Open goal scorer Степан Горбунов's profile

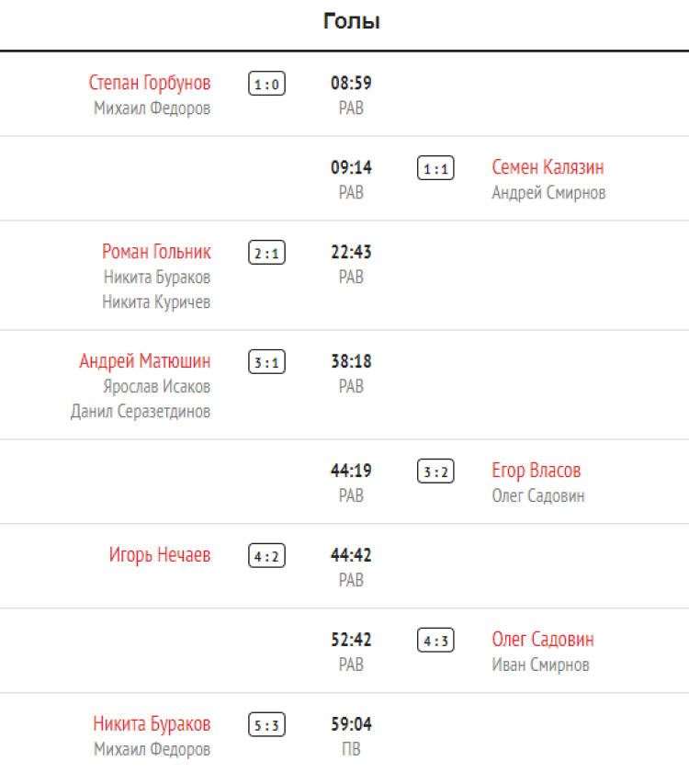click(150, 84)
